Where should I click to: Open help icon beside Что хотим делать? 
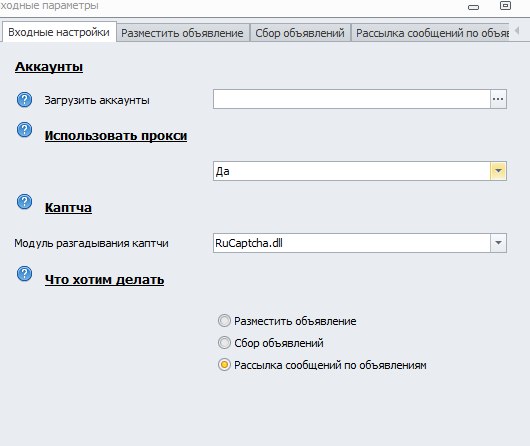point(24,274)
